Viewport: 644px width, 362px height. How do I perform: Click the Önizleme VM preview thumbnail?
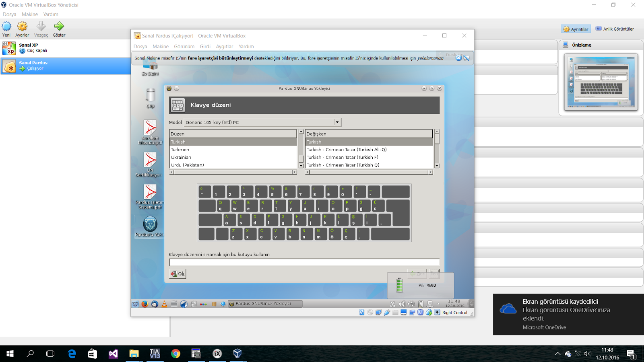point(601,82)
